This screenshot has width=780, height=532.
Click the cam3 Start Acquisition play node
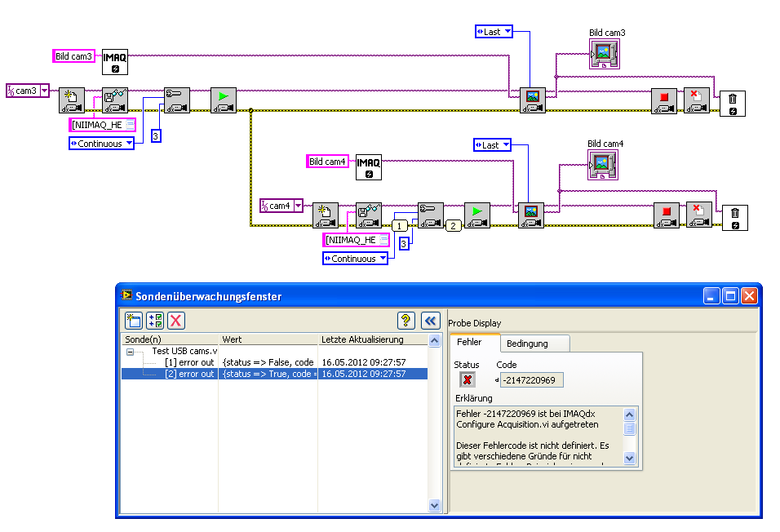(223, 100)
